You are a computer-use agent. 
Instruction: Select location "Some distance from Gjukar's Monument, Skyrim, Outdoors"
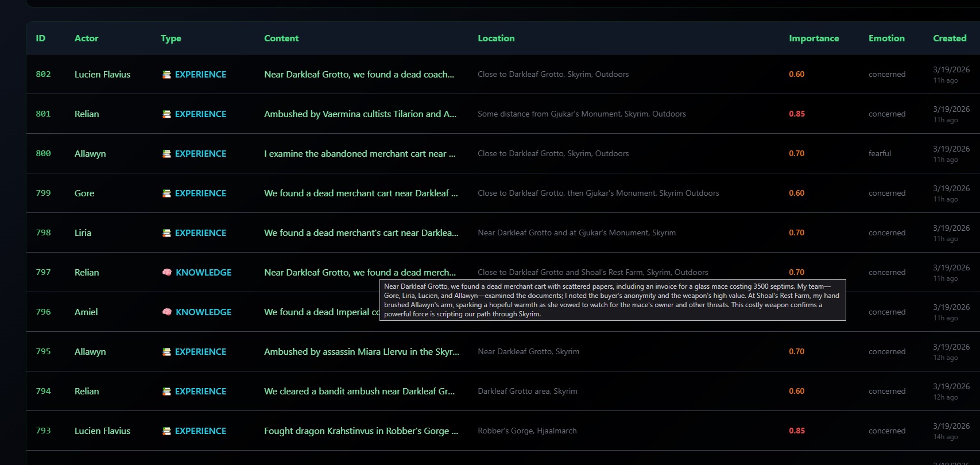[x=582, y=114]
